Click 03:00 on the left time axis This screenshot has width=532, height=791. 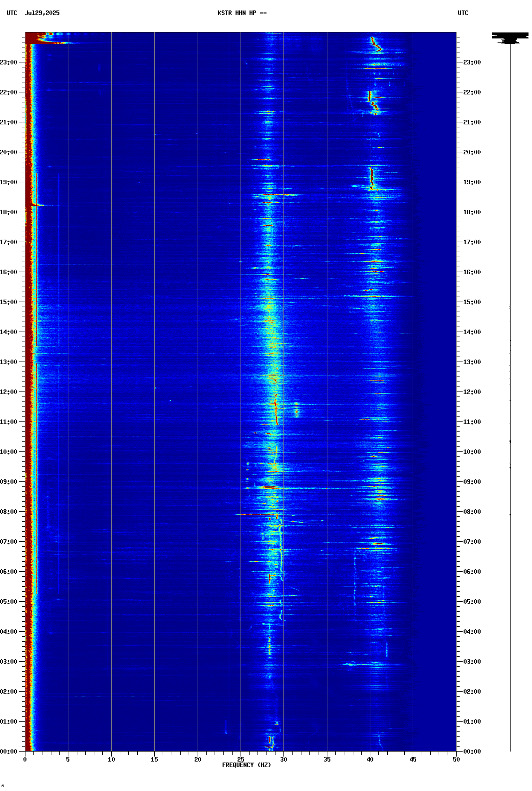[8, 662]
